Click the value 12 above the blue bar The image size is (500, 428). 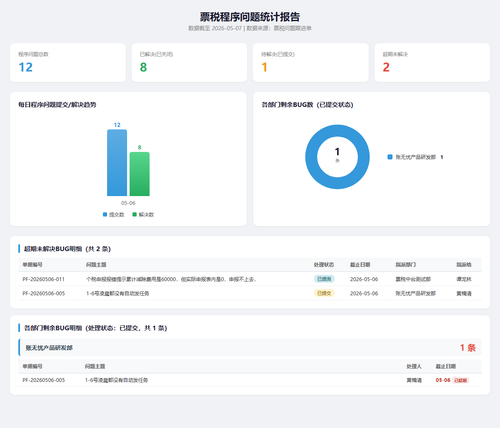click(x=117, y=125)
